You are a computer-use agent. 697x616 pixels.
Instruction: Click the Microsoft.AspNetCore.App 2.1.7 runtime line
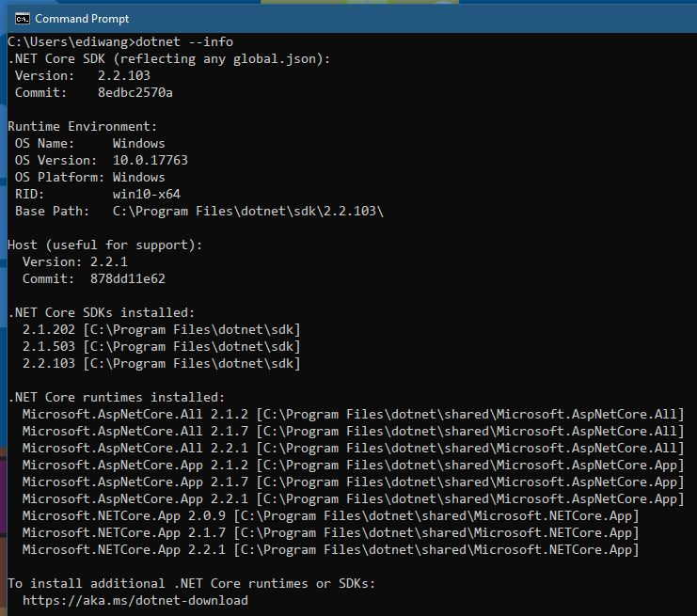point(353,482)
